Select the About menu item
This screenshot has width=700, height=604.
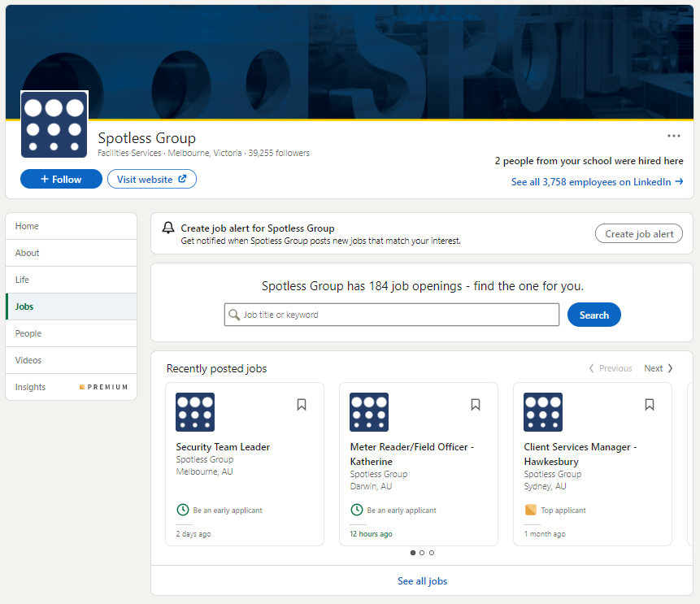[x=27, y=253]
